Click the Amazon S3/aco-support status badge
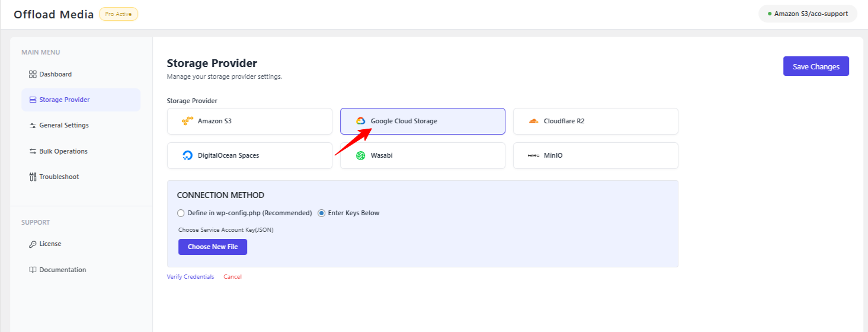This screenshot has height=332, width=868. coord(808,14)
